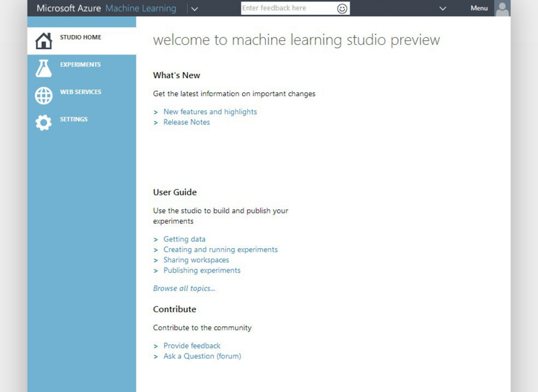
Task: Open the WEB SERVICES section label
Action: [x=81, y=92]
